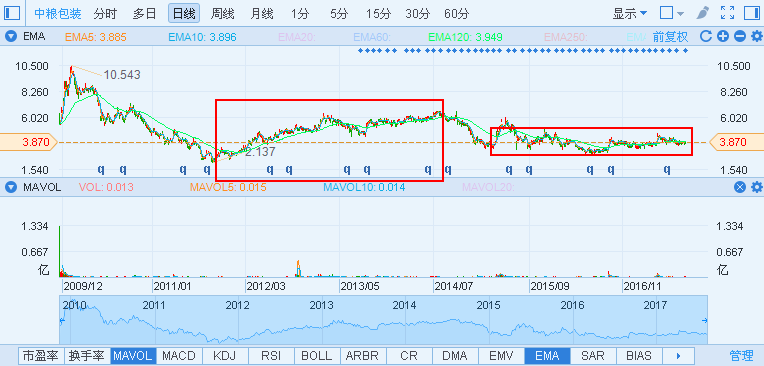The image size is (764, 366).
Task: Toggle the MACD indicator
Action: coord(179,356)
